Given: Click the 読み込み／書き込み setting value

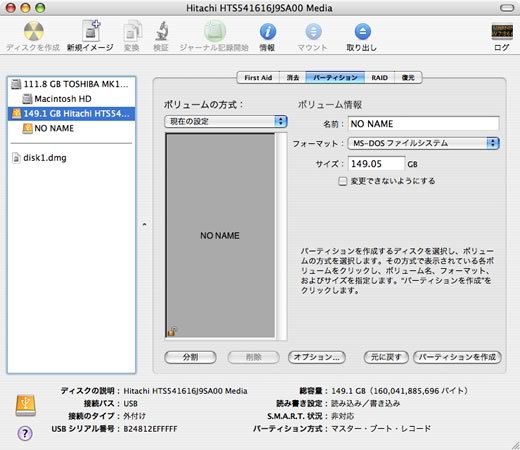Looking at the screenshot, I should [x=365, y=403].
